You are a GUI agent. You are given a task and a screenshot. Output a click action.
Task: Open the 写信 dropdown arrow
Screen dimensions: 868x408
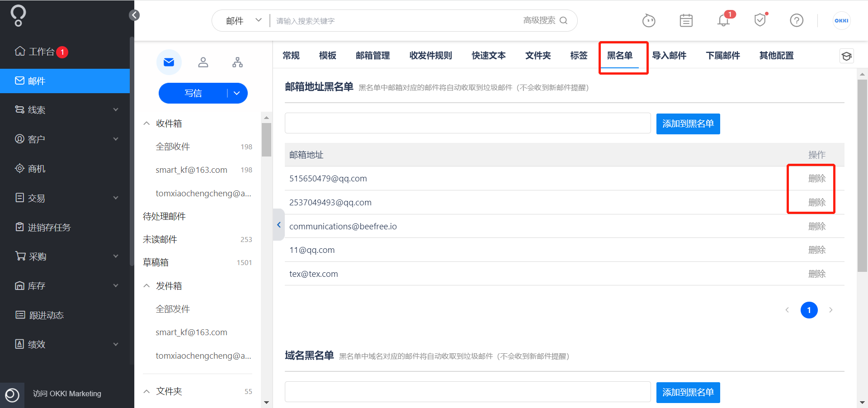coord(237,93)
